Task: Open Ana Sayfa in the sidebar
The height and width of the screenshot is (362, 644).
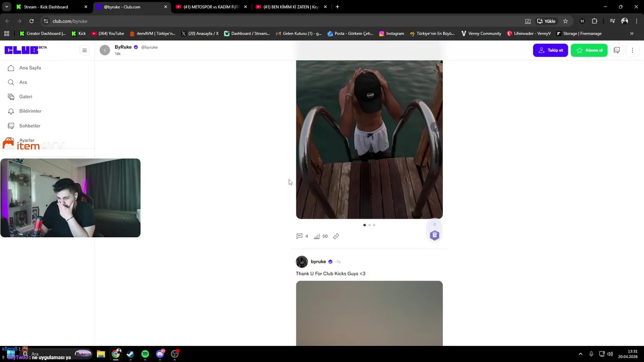Action: coord(30,68)
